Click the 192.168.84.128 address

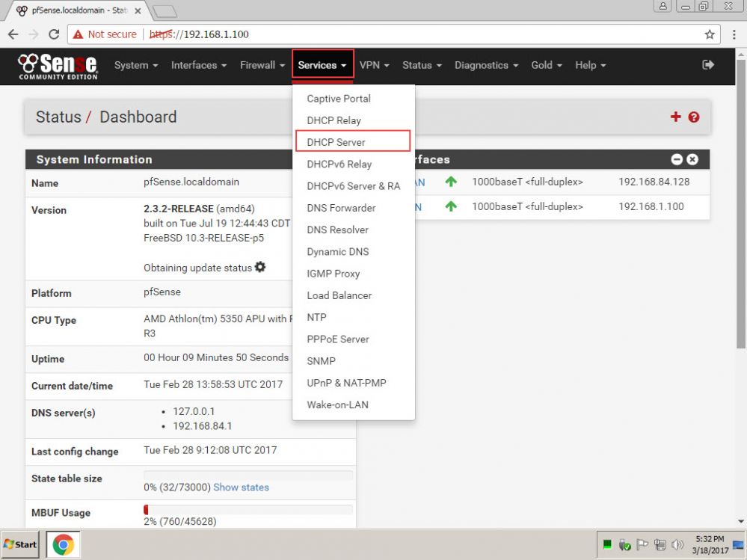pyautogui.click(x=654, y=182)
